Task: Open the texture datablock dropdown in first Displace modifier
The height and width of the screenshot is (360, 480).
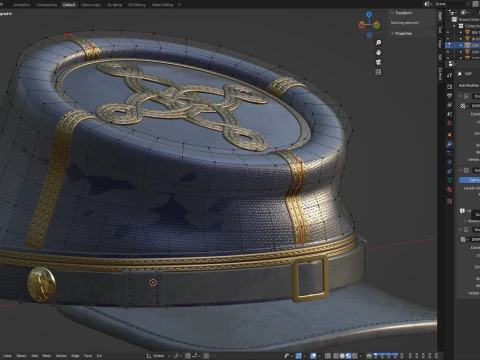Action: pos(463,106)
